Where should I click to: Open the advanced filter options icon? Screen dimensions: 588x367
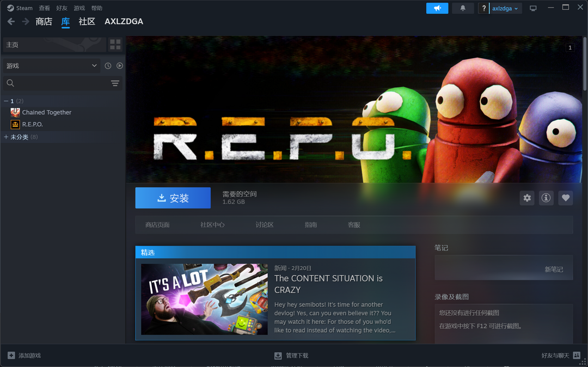pos(115,83)
